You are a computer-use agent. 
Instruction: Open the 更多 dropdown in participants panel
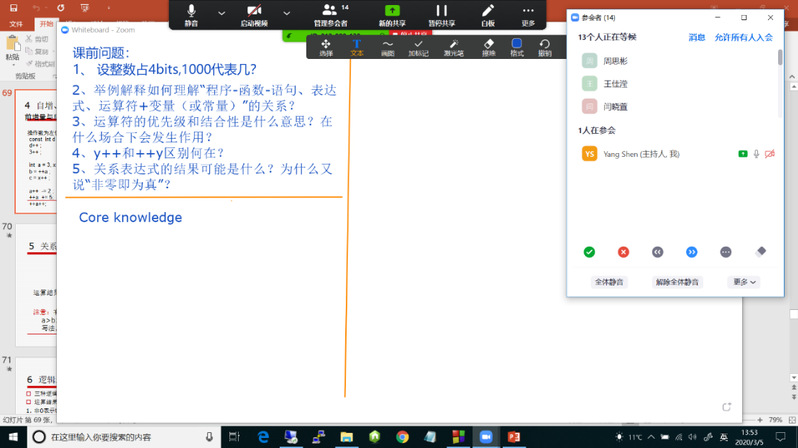(x=745, y=282)
